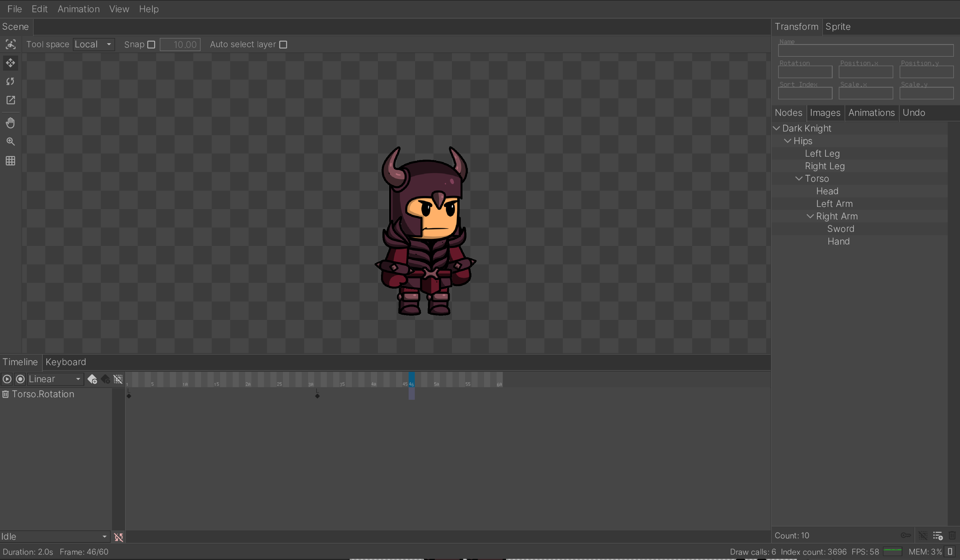This screenshot has height=560, width=960.
Task: Open the File menu
Action: click(x=15, y=9)
